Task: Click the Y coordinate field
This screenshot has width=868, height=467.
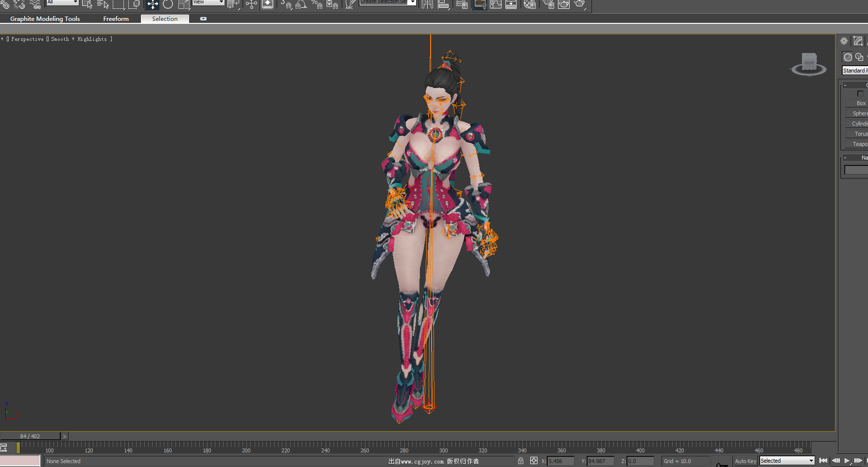Action: pos(601,461)
